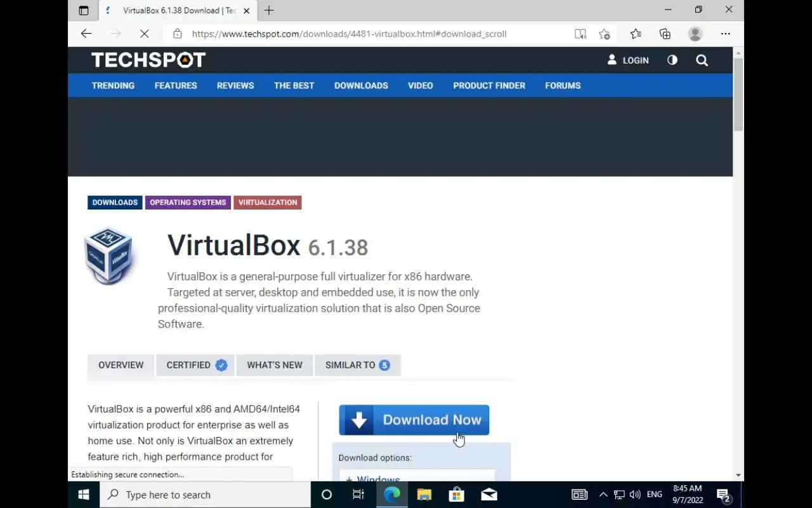Click the DOWNLOADS category tag
The height and width of the screenshot is (508, 812).
tap(115, 203)
